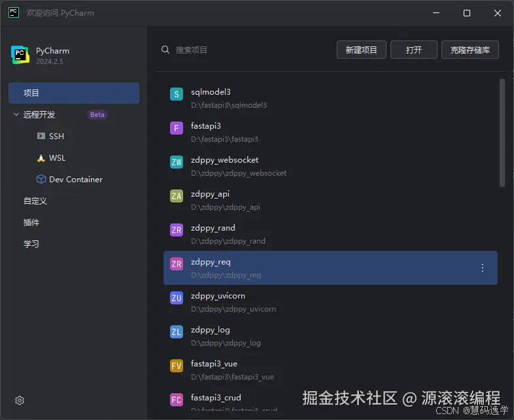Click the 2024.2.5 version text
Screen dimensions: 514x420
pos(50,61)
